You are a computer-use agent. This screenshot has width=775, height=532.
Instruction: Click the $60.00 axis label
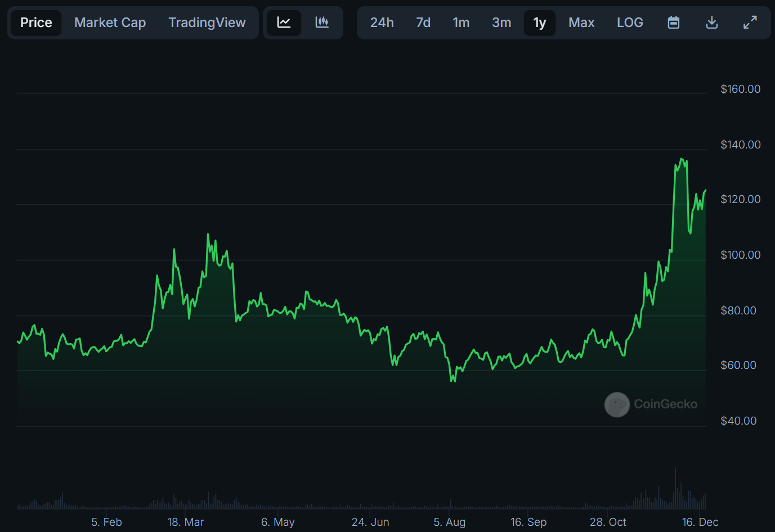[738, 365]
